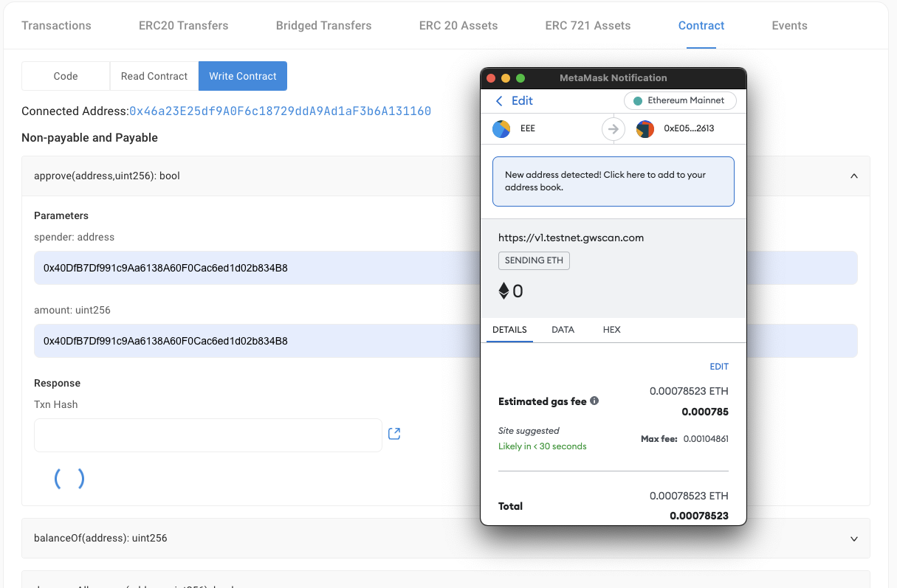The image size is (897, 588).
Task: Click the arrow icon between sender and recipient
Action: click(x=613, y=128)
